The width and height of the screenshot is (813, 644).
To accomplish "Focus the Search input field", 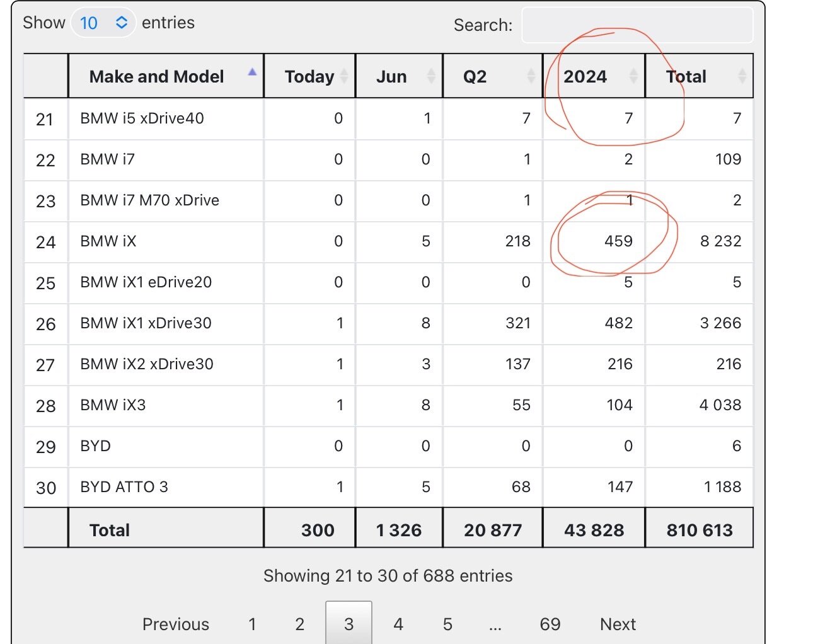I will tap(637, 25).
